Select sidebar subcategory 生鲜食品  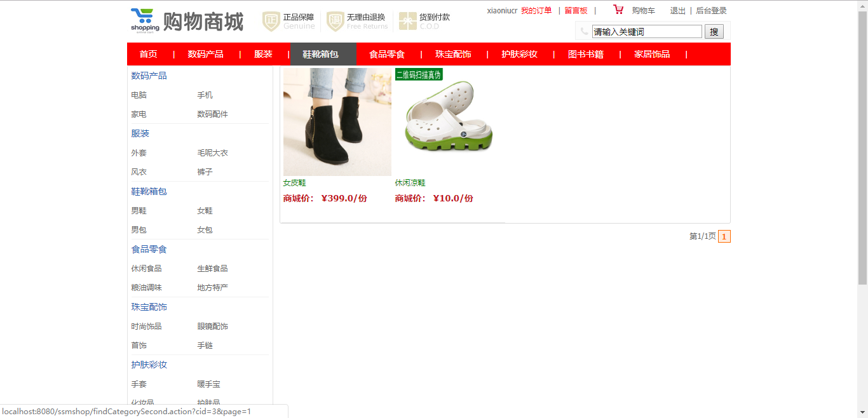pyautogui.click(x=212, y=269)
